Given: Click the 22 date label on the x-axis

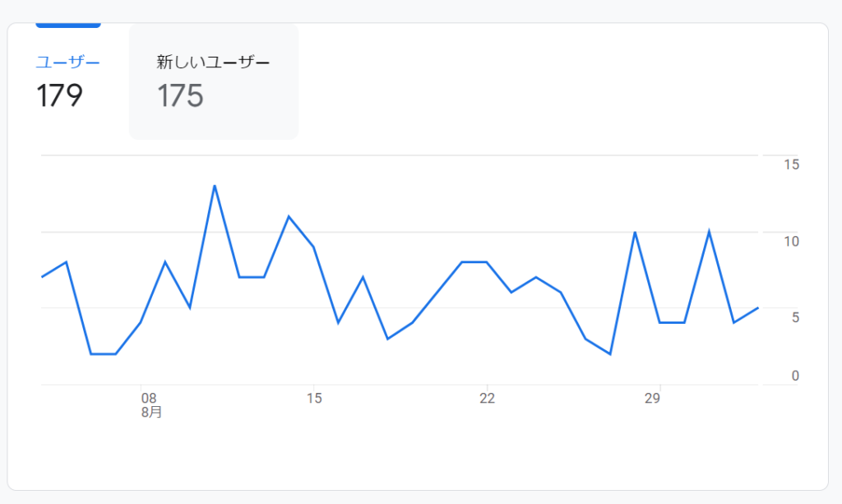Looking at the screenshot, I should point(487,399).
